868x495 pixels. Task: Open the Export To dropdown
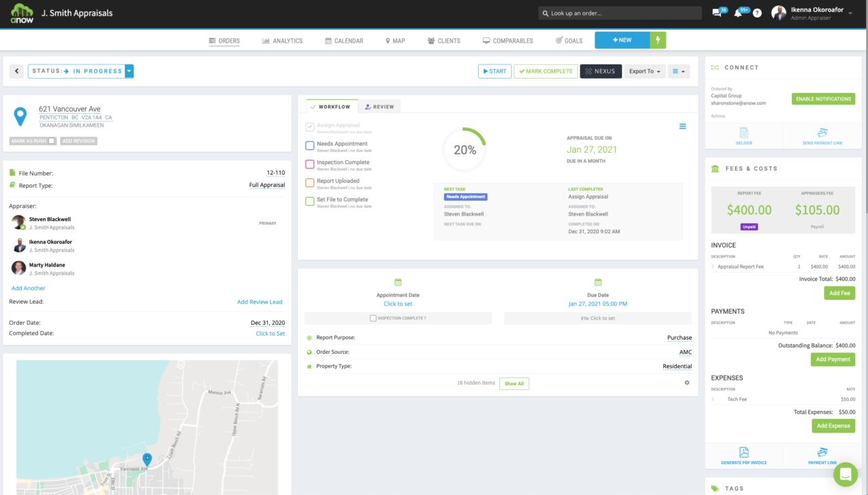coord(644,71)
